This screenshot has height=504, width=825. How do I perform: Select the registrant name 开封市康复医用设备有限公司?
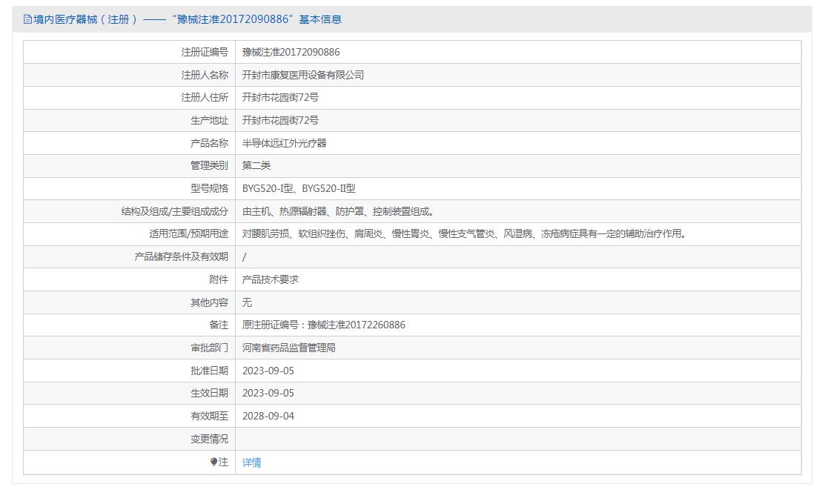(x=303, y=75)
